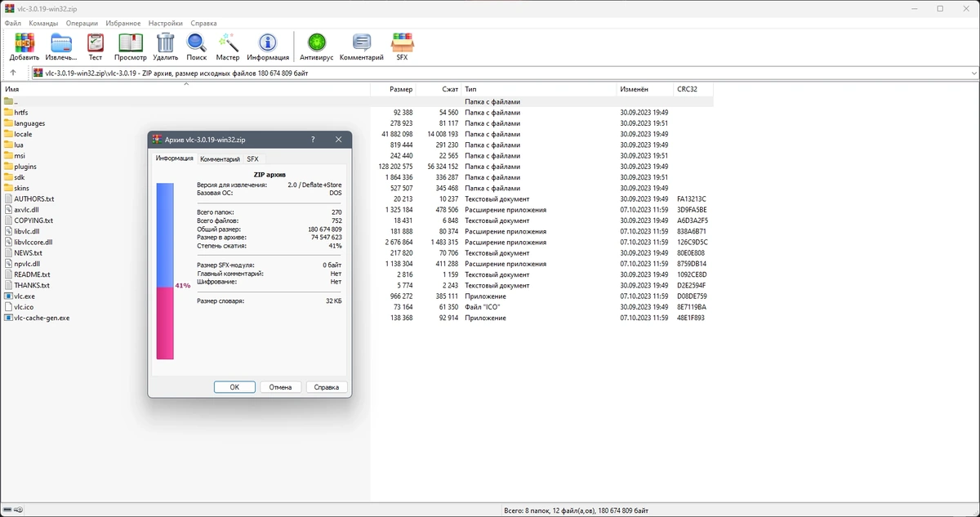The image size is (980, 517).
Task: Switch to the SFX dialog tab
Action: 252,159
